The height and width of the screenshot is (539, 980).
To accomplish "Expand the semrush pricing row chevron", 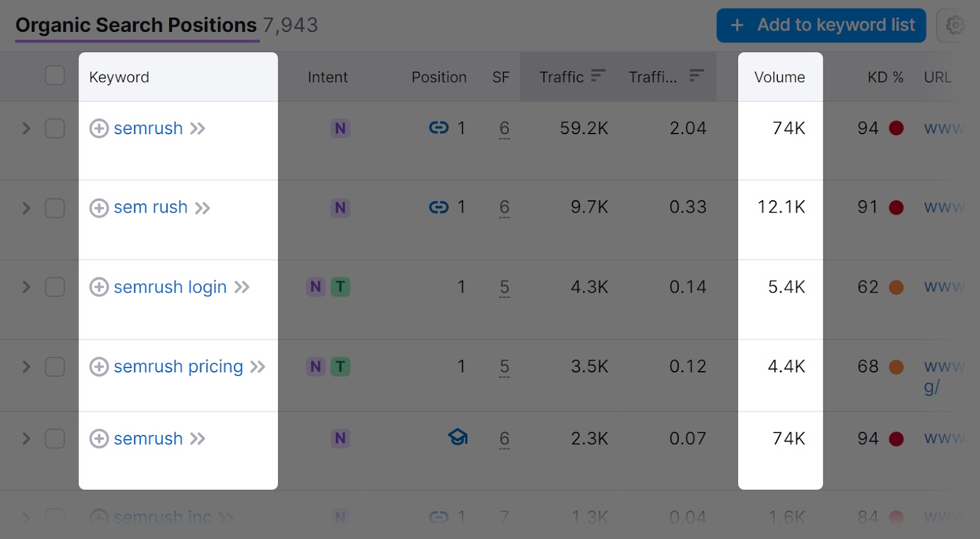I will 26,367.
